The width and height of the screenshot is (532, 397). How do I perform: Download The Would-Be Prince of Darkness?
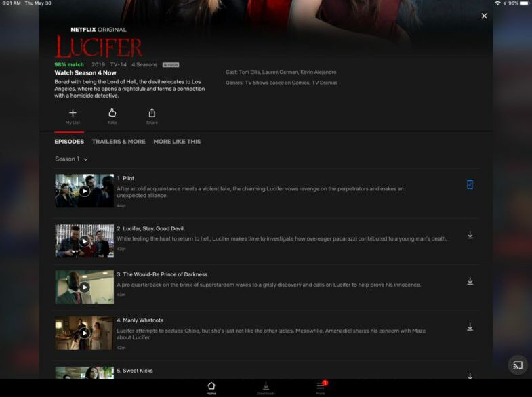coord(470,280)
